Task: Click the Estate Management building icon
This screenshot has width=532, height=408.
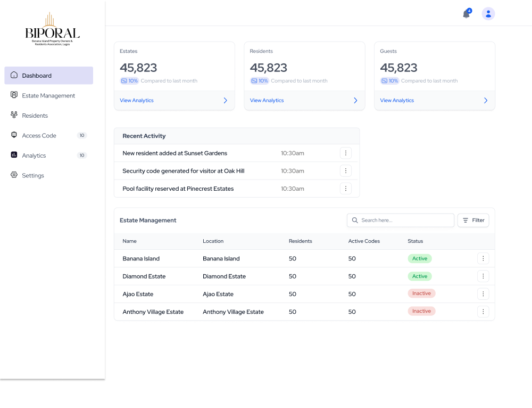Action: [x=14, y=95]
